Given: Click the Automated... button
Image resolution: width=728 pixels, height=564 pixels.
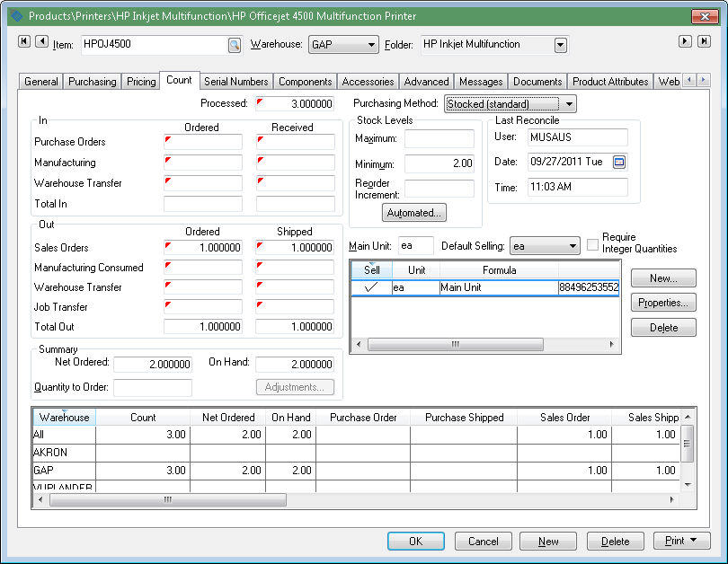Looking at the screenshot, I should [414, 213].
